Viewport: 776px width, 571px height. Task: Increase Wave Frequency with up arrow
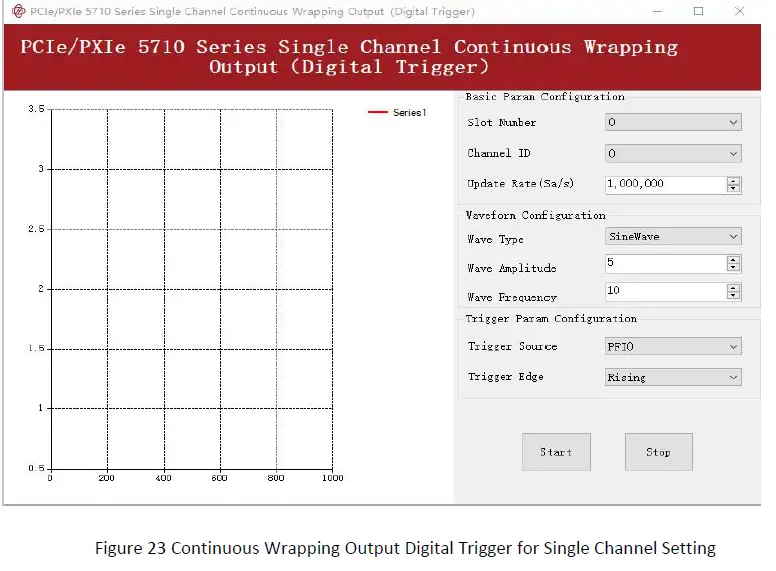(733, 287)
